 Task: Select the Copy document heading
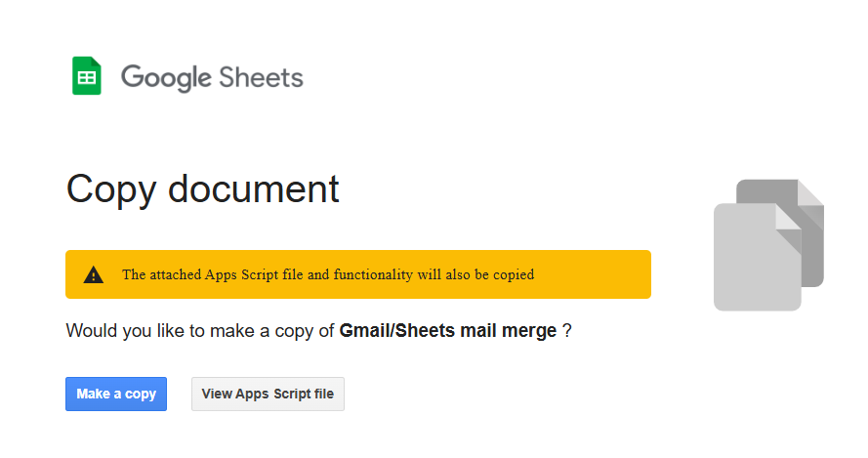(x=203, y=190)
